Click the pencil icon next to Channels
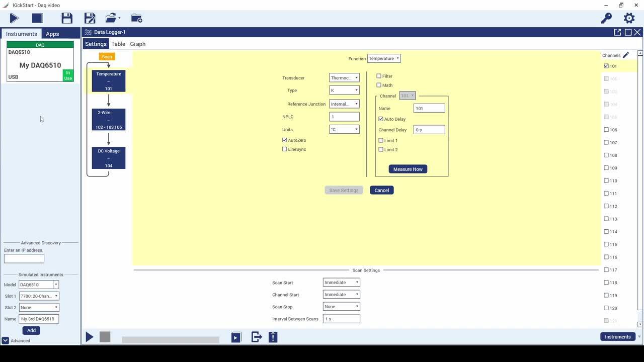This screenshot has height=362, width=644. point(626,55)
